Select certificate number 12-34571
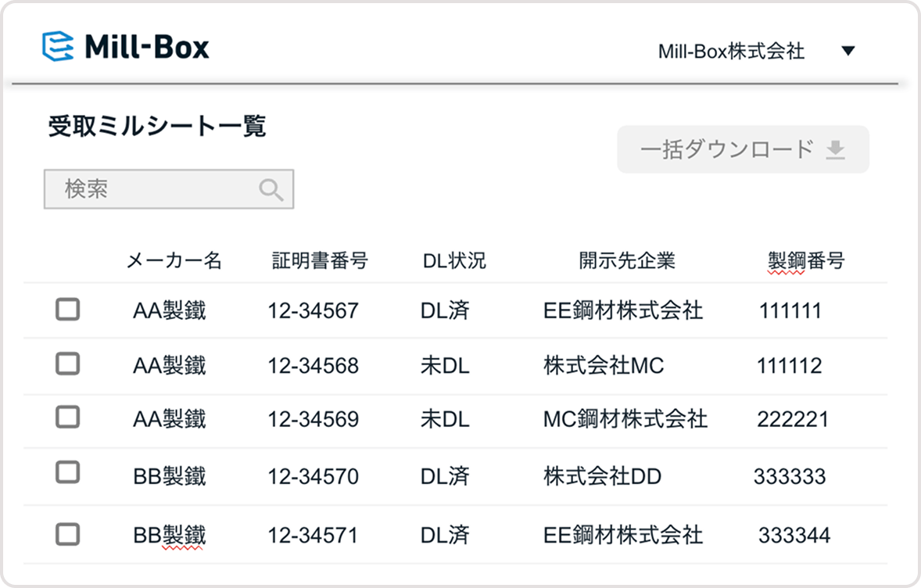The width and height of the screenshot is (921, 588). (x=313, y=535)
